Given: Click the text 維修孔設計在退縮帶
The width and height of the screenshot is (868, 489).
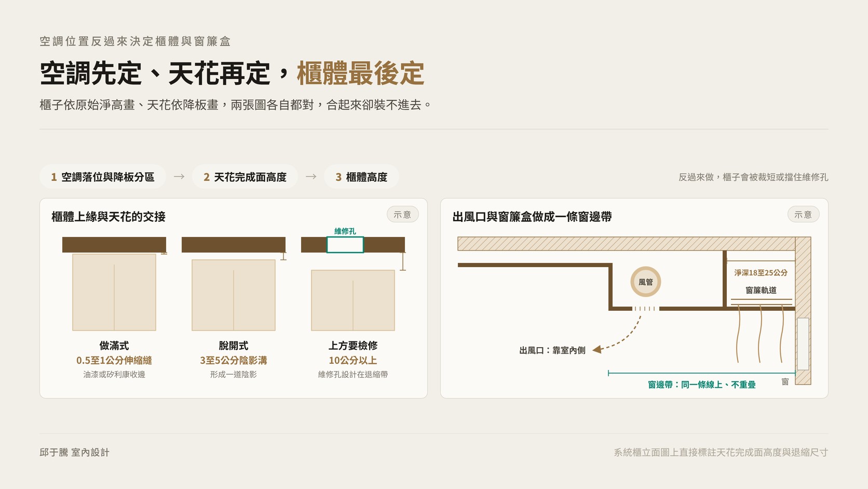Looking at the screenshot, I should (353, 374).
